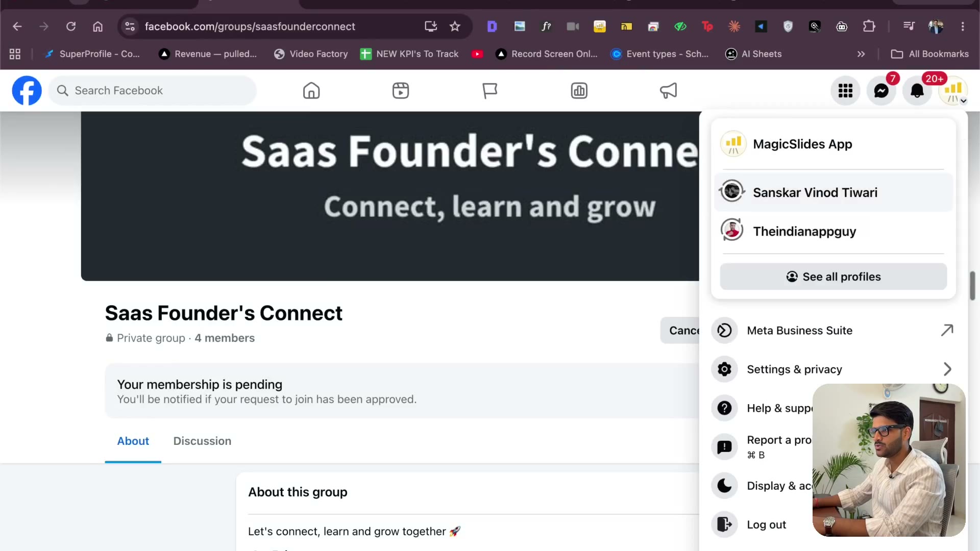Image resolution: width=980 pixels, height=551 pixels.
Task: Open Chrome's three-dot menu
Action: pos(963,27)
